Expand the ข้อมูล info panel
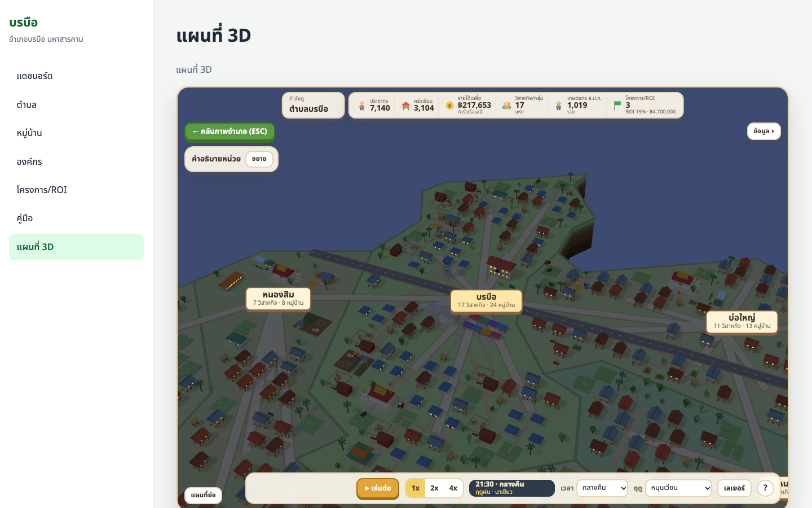Viewport: 812px width, 508px height. pyautogui.click(x=764, y=131)
